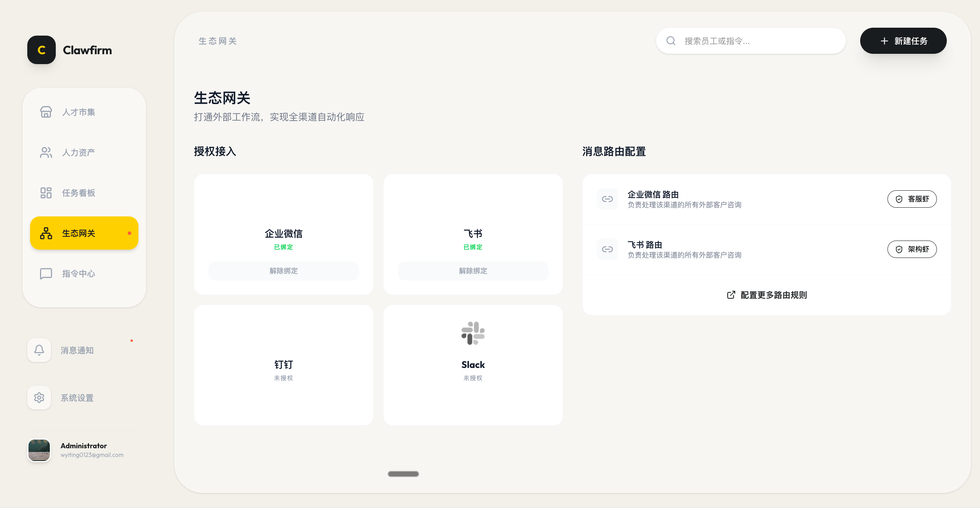The width and height of the screenshot is (980, 508).
Task: Open the 人才市集 marketplace icon in sidebar
Action: [x=45, y=112]
